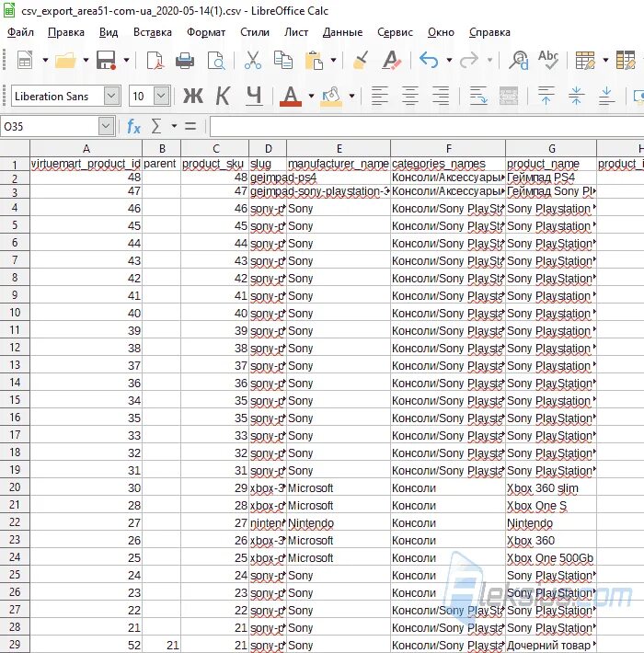Expand the Name Box O35 dropdown
Screen dimensions: 644x653
click(x=106, y=126)
